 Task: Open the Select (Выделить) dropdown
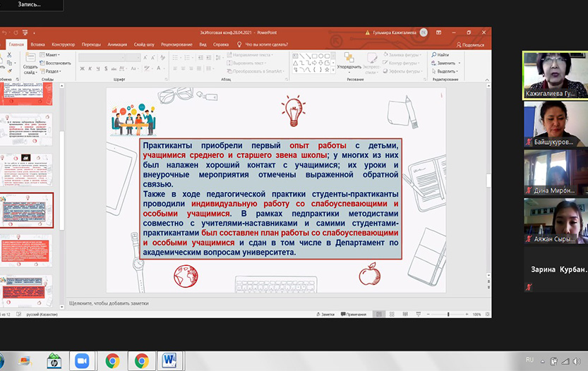tap(446, 71)
